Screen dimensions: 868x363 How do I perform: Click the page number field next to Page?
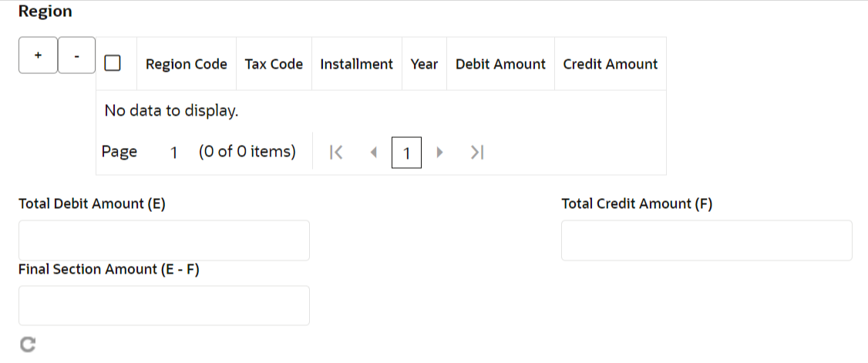pos(174,153)
